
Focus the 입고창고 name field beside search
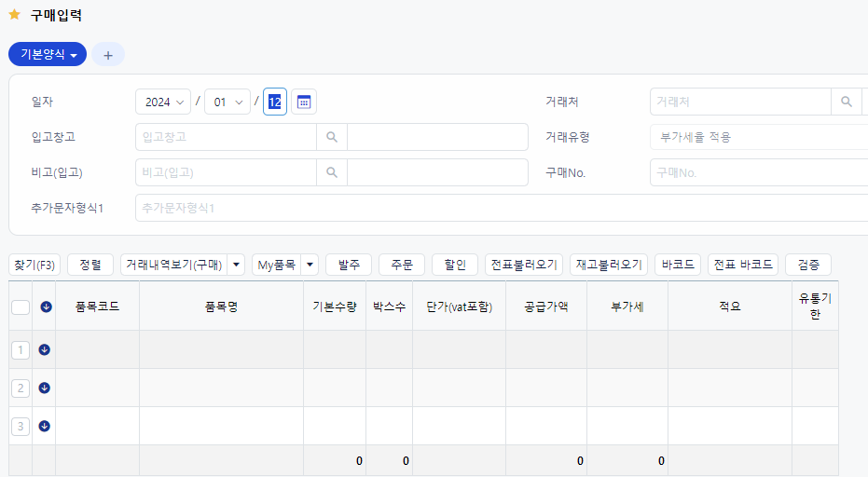coord(437,137)
